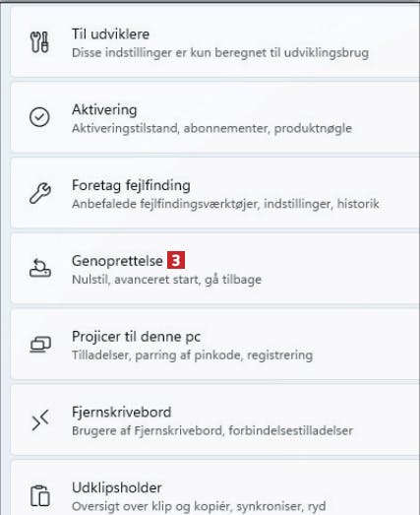Select Projicer til denne pc
The image size is (420, 515).
pyautogui.click(x=215, y=345)
